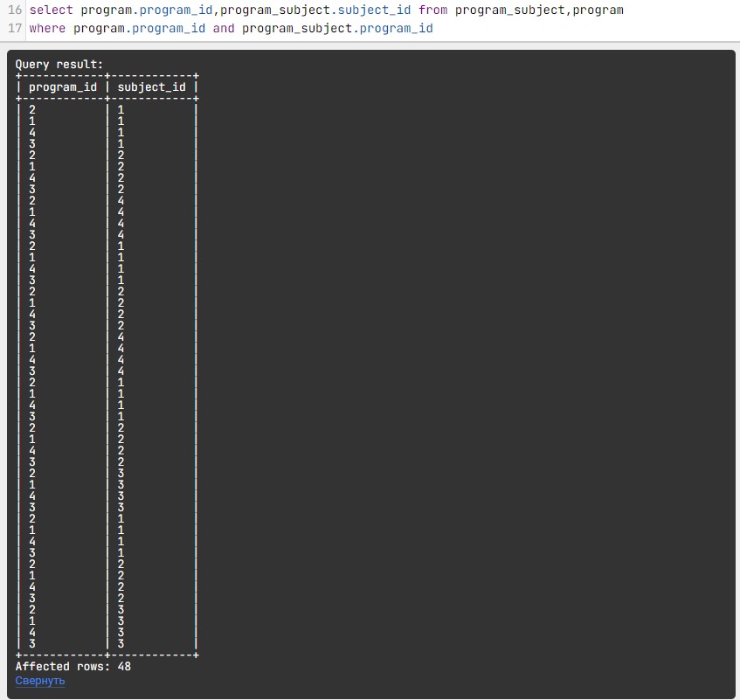Click the first result row's subject_id value
This screenshot has height=700, width=740.
tap(121, 110)
